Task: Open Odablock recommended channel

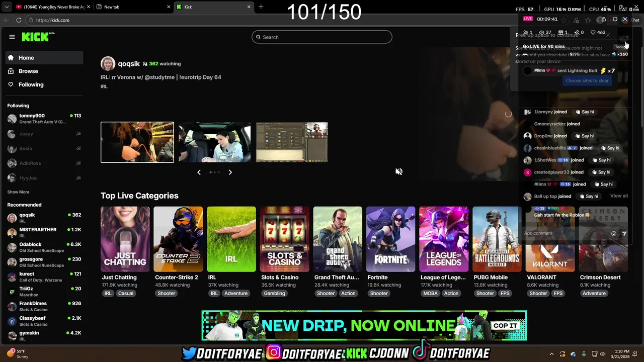Action: pyautogui.click(x=44, y=247)
